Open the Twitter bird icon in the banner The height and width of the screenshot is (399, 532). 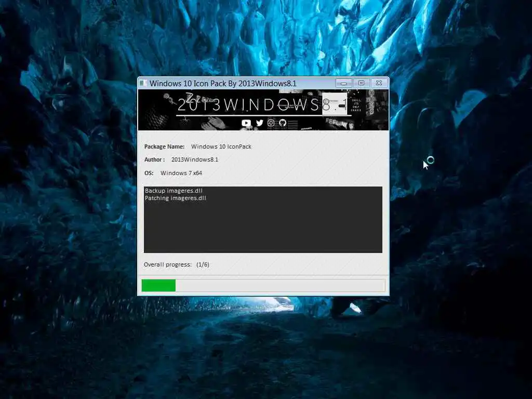coord(260,123)
